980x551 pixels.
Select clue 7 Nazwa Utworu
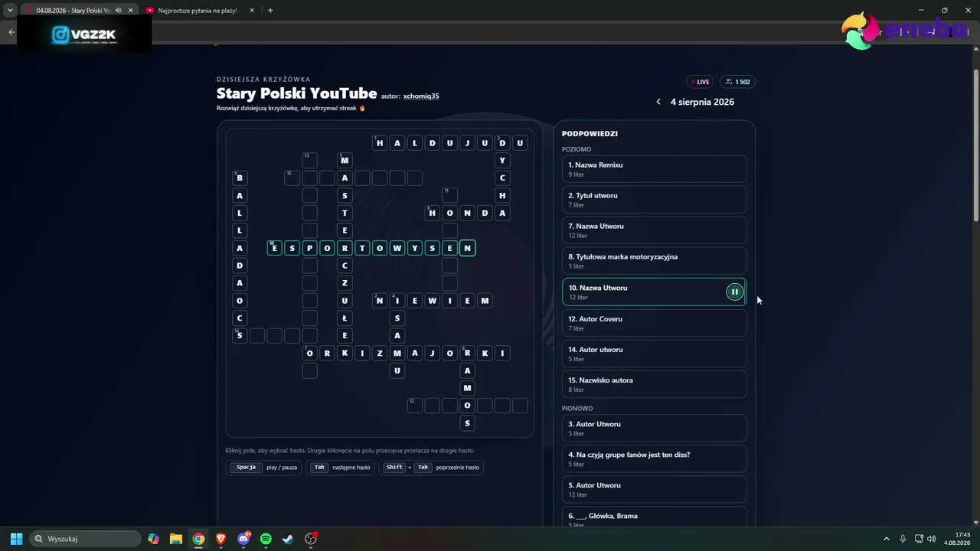click(x=654, y=230)
